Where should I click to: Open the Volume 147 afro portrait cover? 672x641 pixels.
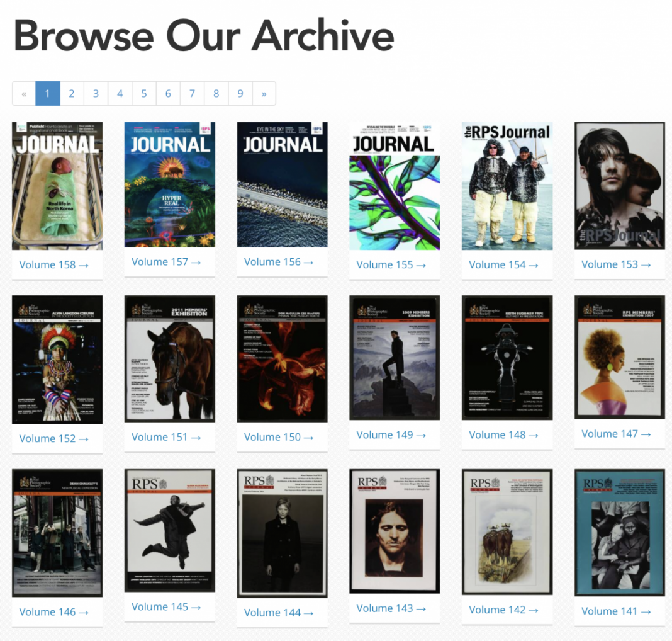619,356
